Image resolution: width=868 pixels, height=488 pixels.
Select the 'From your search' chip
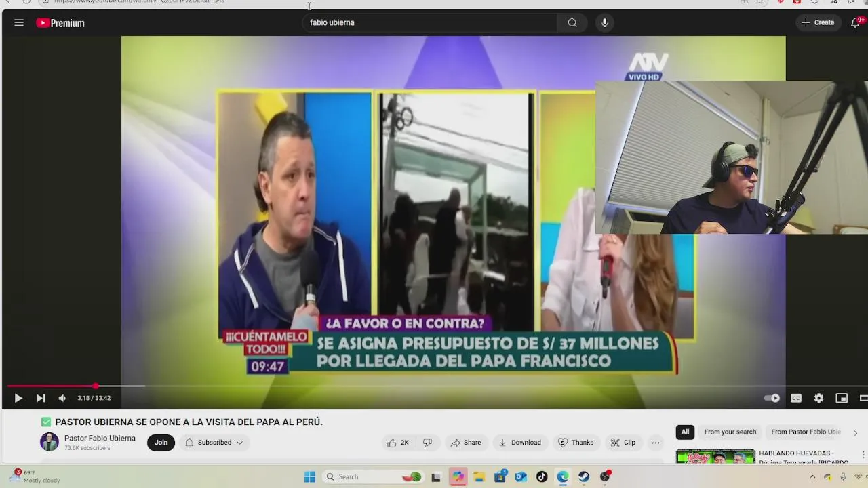pos(730,432)
